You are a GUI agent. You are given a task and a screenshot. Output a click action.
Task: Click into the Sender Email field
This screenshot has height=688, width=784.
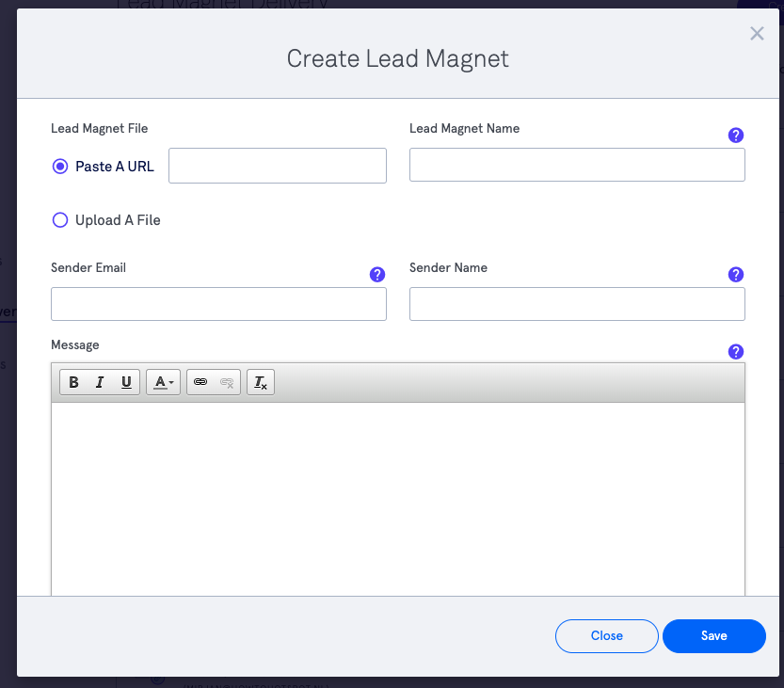(218, 304)
